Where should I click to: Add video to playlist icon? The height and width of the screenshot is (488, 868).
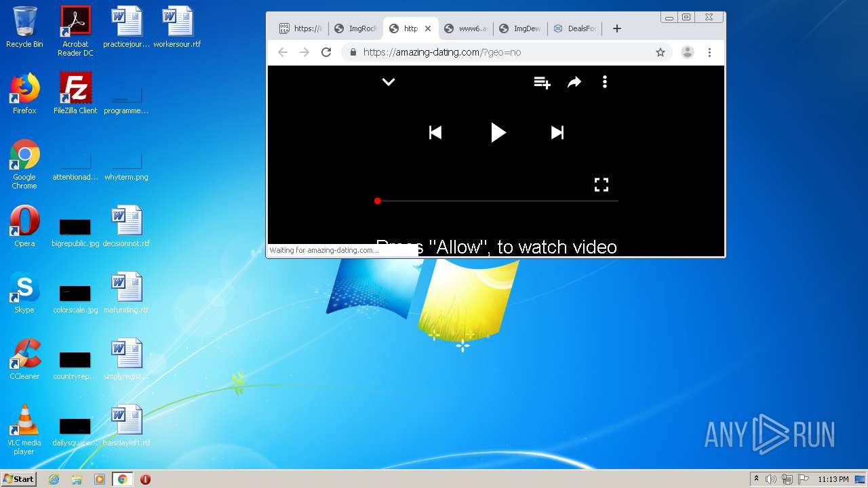(x=542, y=82)
